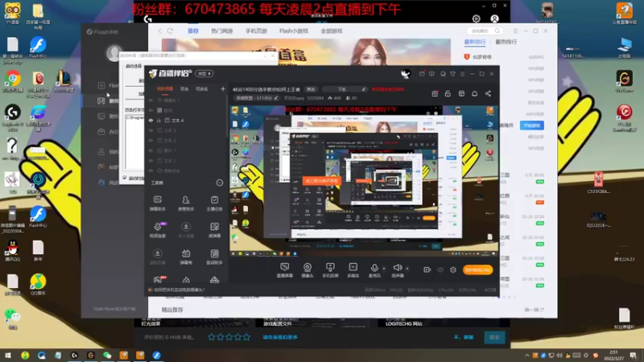Open the mode dropdown beside the app logo
644x362 pixels.
click(204, 73)
